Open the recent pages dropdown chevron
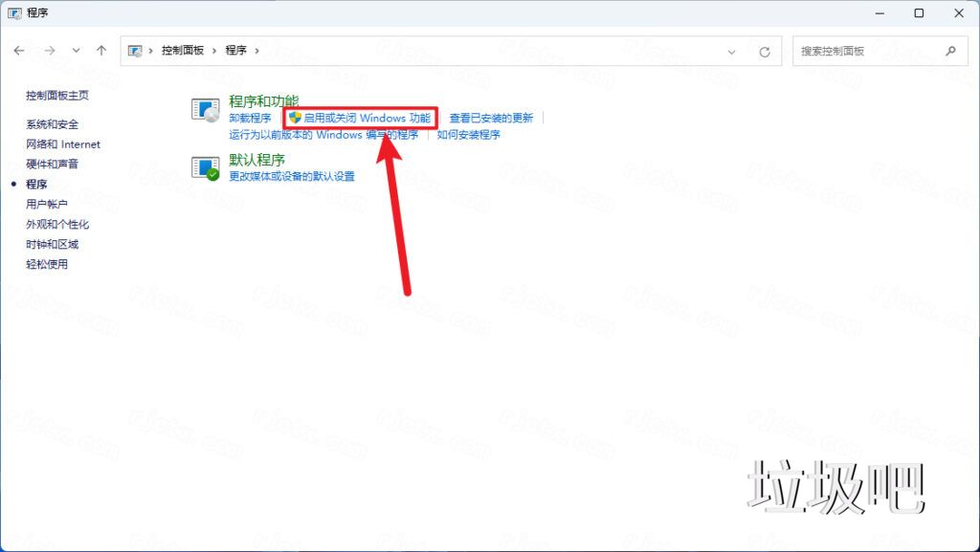This screenshot has height=552, width=980. pyautogui.click(x=75, y=50)
